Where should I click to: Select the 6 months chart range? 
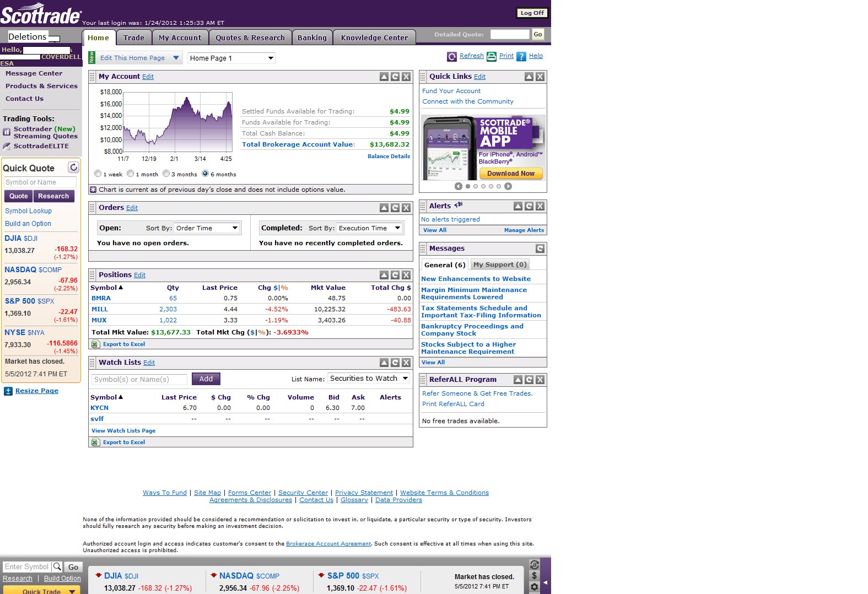(x=205, y=174)
